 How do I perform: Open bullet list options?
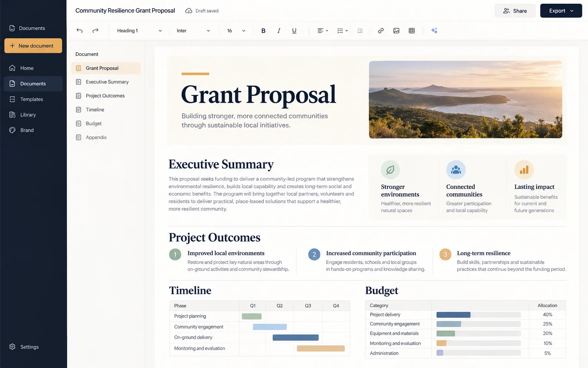tap(342, 31)
